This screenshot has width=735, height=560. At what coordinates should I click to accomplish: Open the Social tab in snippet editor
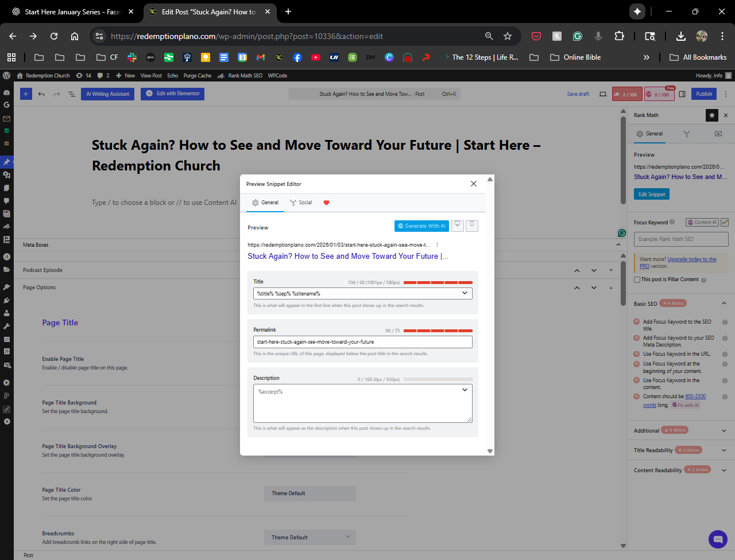301,203
